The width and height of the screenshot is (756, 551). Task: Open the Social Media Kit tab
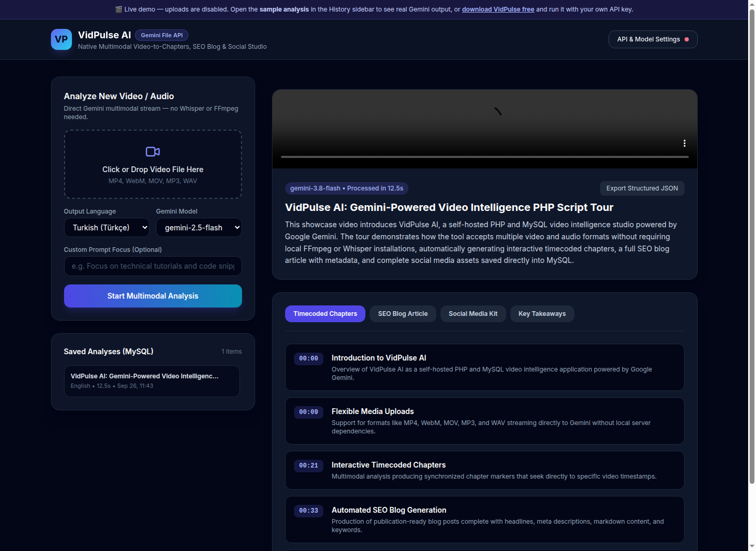point(473,314)
